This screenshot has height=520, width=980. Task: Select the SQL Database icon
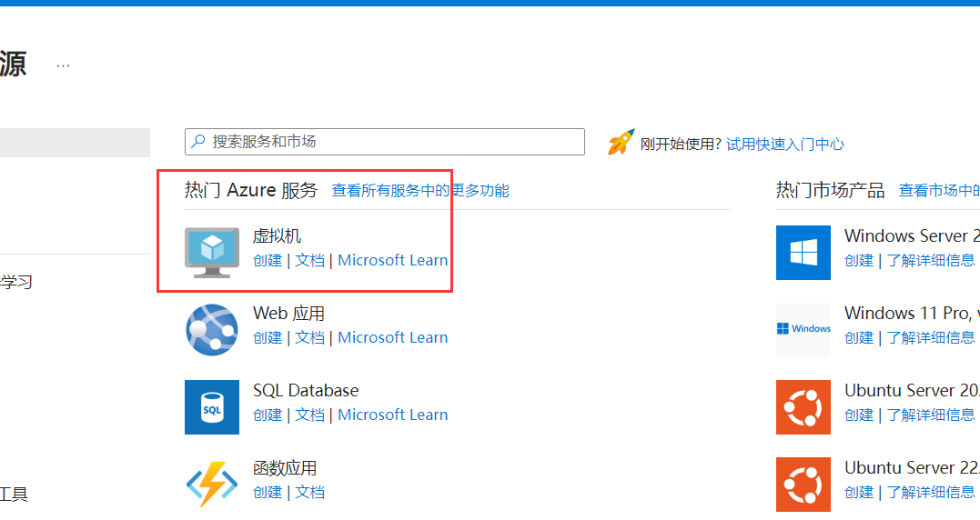point(212,406)
